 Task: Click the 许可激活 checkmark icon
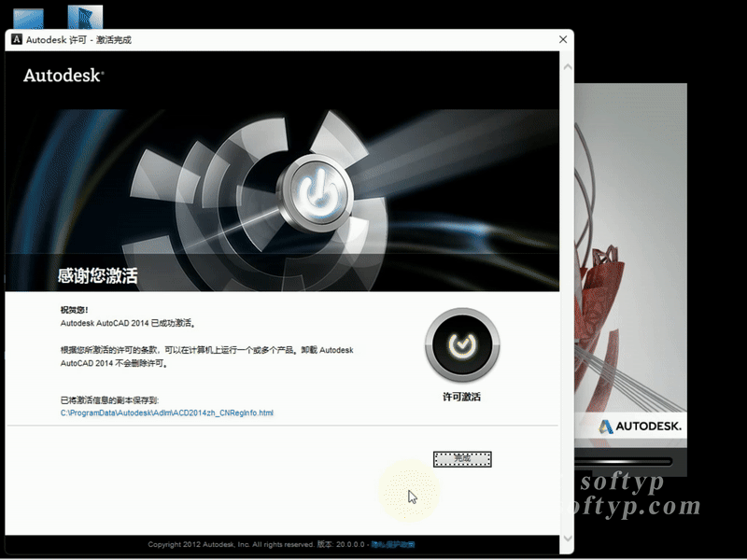[x=462, y=344]
